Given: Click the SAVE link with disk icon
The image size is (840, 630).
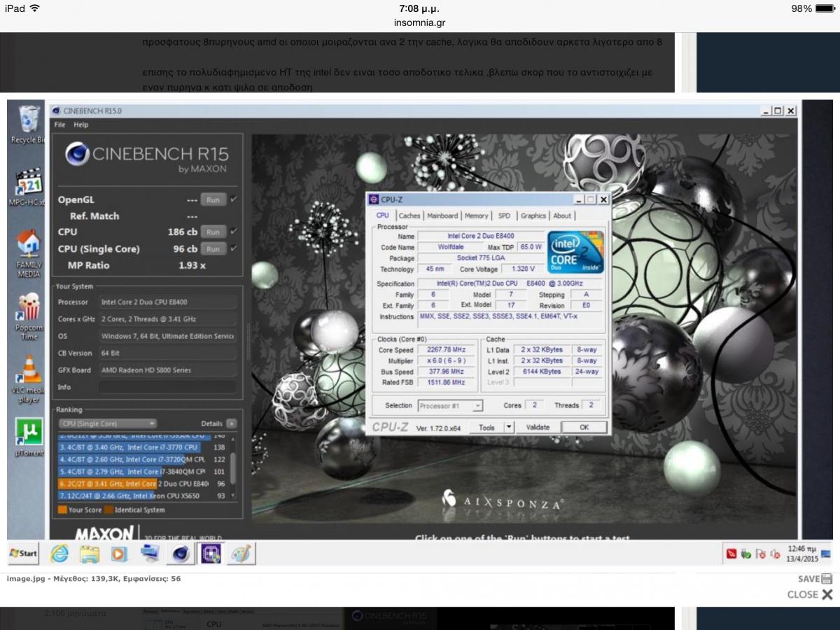Looking at the screenshot, I should point(815,579).
